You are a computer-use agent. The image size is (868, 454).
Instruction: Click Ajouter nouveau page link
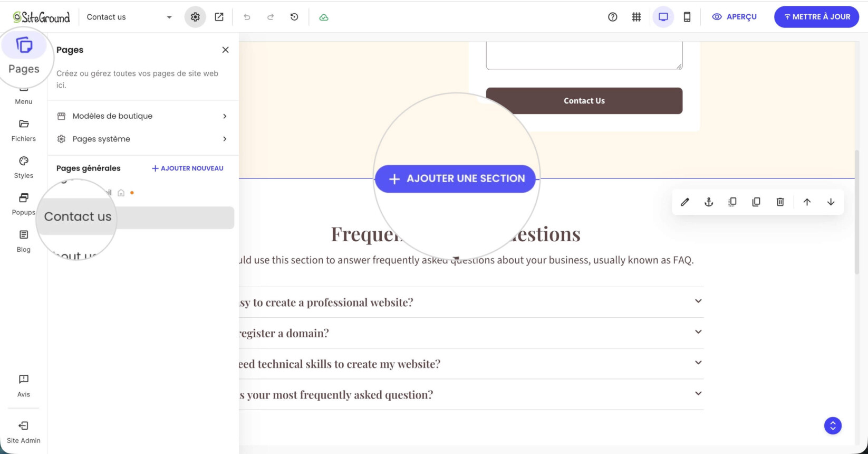coord(188,168)
